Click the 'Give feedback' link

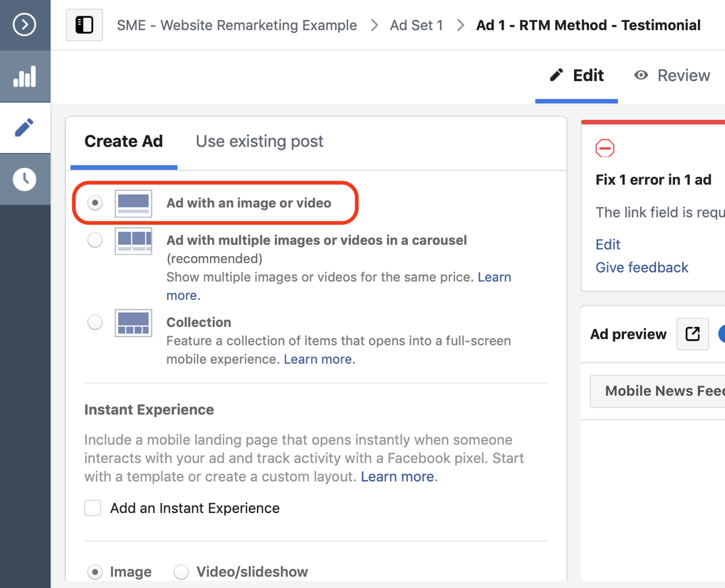click(642, 267)
